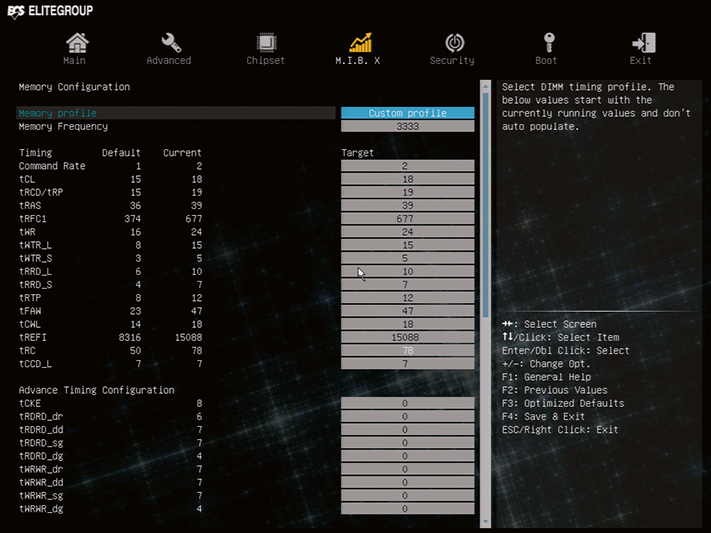Edit the tWRWR_dr target field
Viewport: 711px width, 533px height.
point(408,469)
